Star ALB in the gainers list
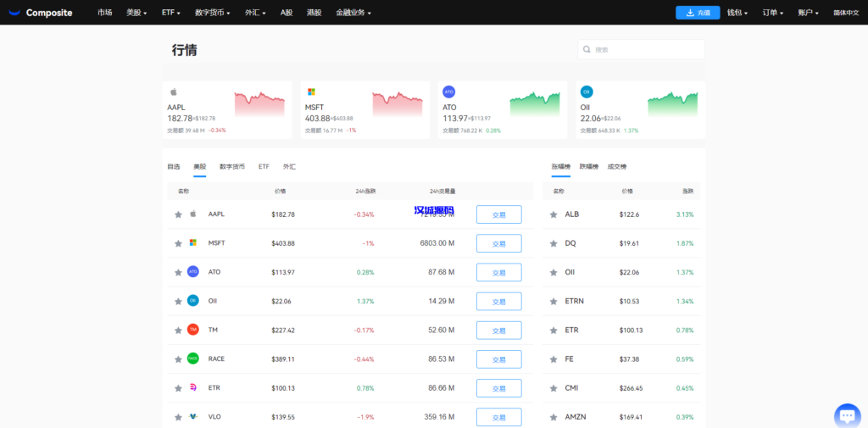The height and width of the screenshot is (428, 868). pos(553,214)
